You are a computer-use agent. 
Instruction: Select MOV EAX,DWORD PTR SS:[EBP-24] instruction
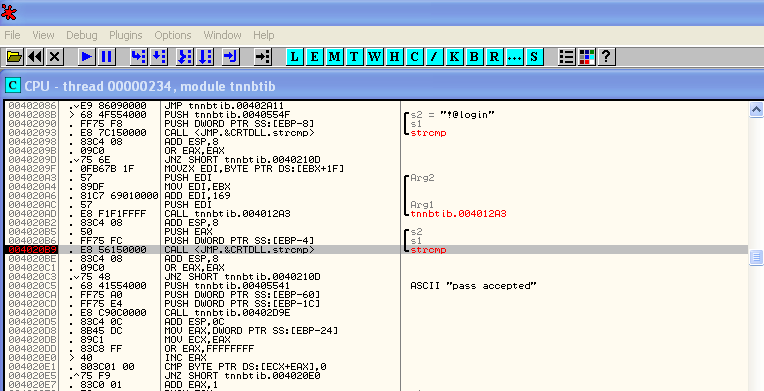(x=251, y=331)
